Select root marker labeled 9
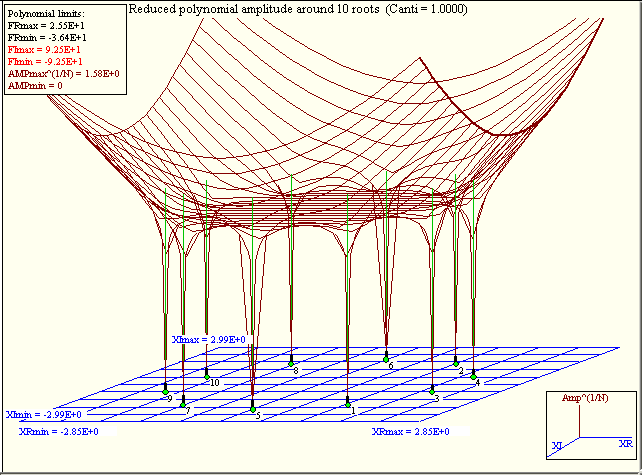The image size is (642, 475). click(166, 392)
